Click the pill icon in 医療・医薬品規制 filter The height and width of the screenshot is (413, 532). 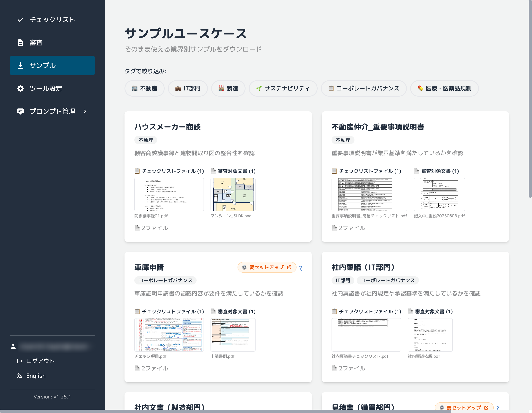click(420, 88)
